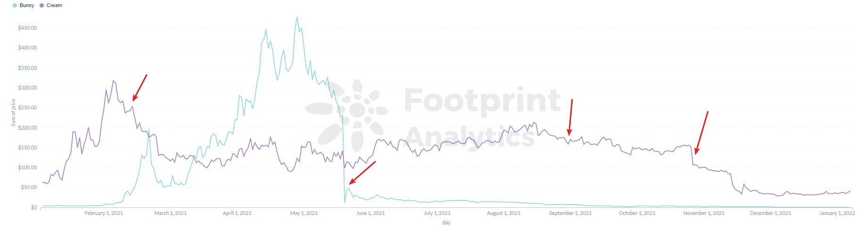The width and height of the screenshot is (868, 231).
Task: Click the red arrow near February Cream peak
Action: pyautogui.click(x=140, y=87)
